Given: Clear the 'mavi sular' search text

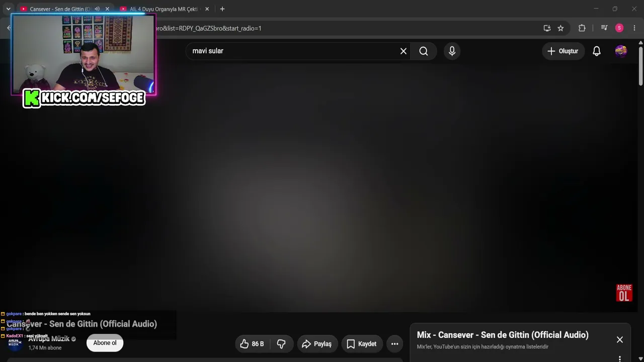Looking at the screenshot, I should pyautogui.click(x=404, y=51).
